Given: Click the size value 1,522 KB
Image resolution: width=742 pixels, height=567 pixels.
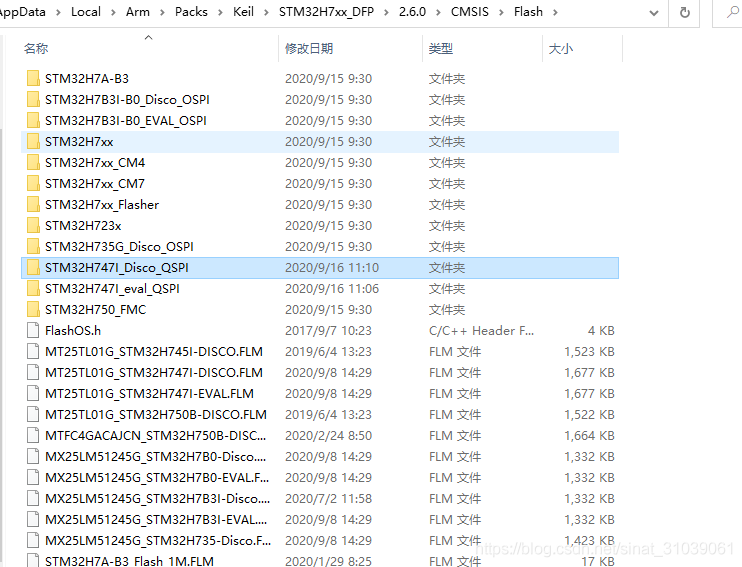Looking at the screenshot, I should (x=589, y=414).
